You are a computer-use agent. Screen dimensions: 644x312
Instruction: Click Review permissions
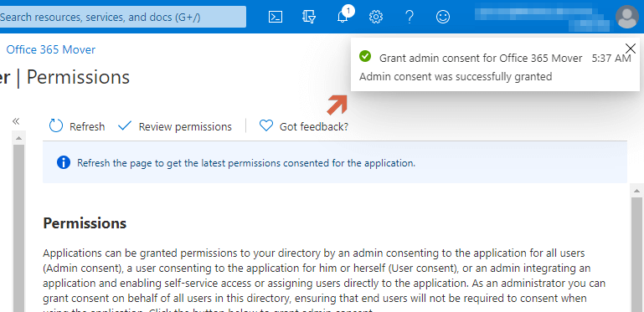click(174, 126)
